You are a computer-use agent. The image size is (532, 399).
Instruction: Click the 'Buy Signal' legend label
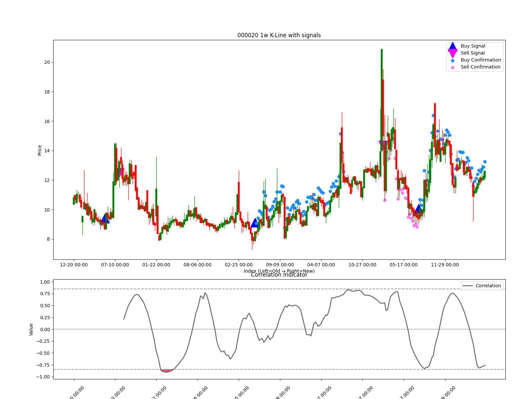tap(473, 46)
